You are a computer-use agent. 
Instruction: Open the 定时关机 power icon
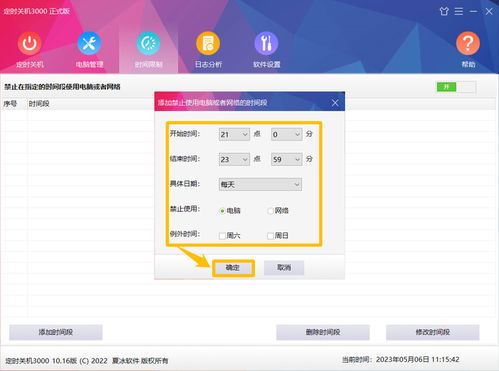pyautogui.click(x=30, y=43)
